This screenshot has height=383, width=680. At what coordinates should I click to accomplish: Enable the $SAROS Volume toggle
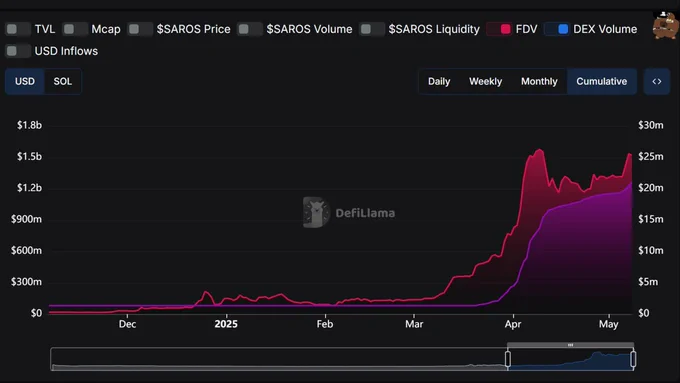(x=249, y=29)
